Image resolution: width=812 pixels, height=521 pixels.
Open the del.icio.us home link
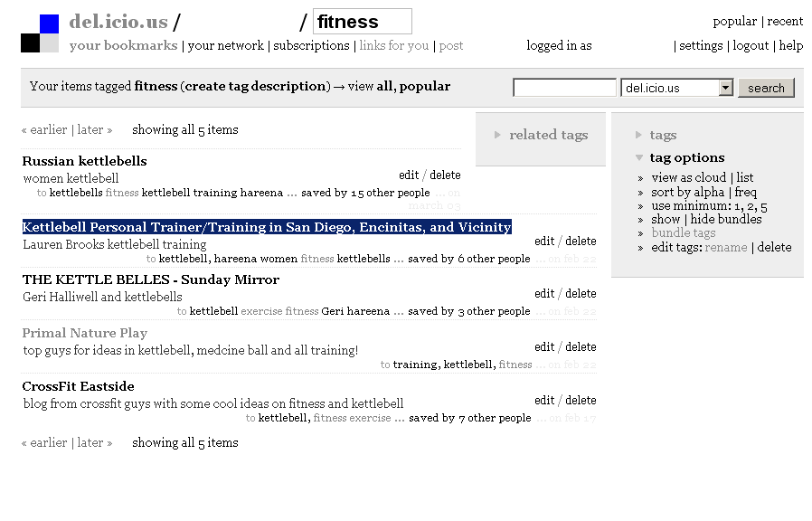(x=118, y=22)
